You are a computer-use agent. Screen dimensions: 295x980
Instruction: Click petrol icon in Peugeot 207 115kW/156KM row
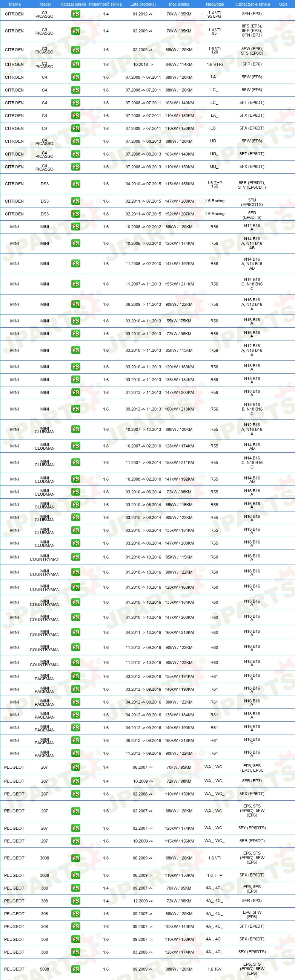[75, 841]
